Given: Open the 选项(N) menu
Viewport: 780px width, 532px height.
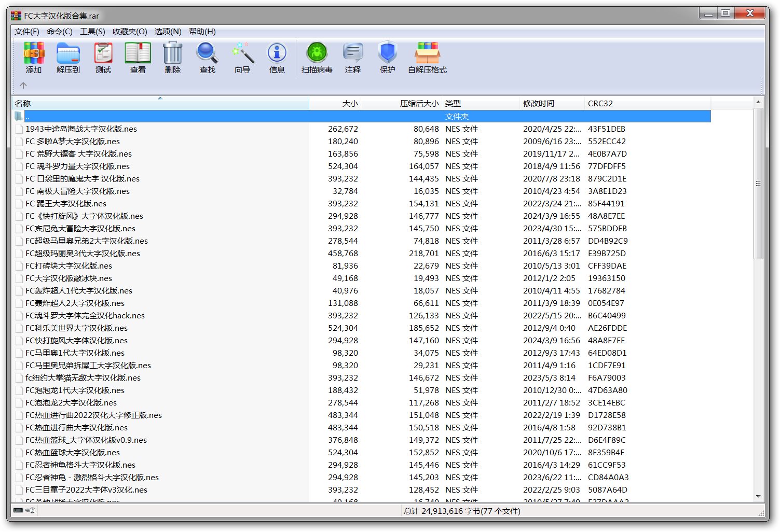Looking at the screenshot, I should point(168,32).
